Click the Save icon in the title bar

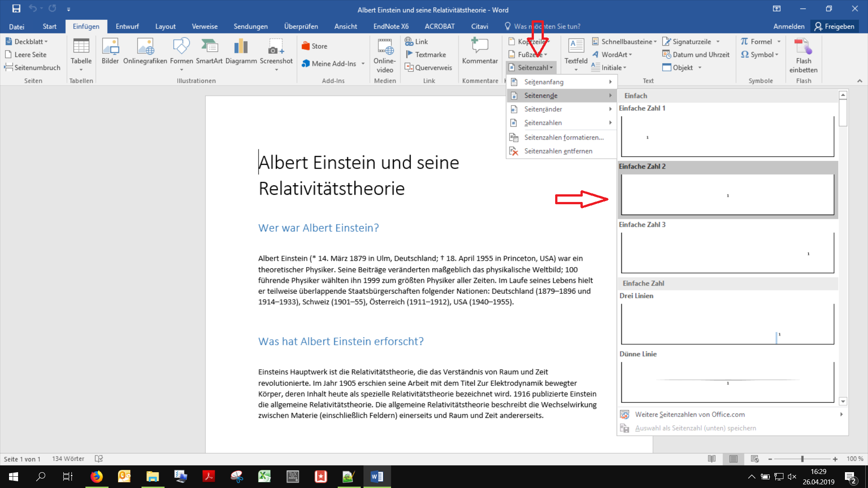[x=16, y=9]
